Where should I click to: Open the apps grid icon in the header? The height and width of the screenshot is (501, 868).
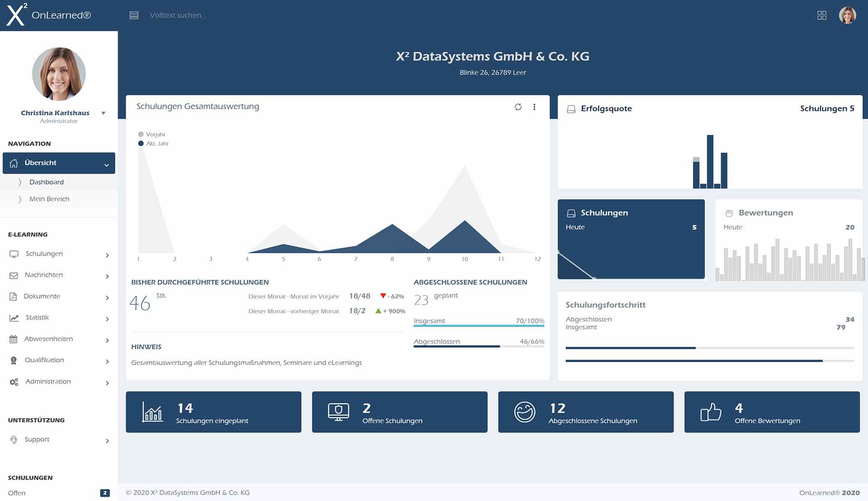(x=821, y=15)
